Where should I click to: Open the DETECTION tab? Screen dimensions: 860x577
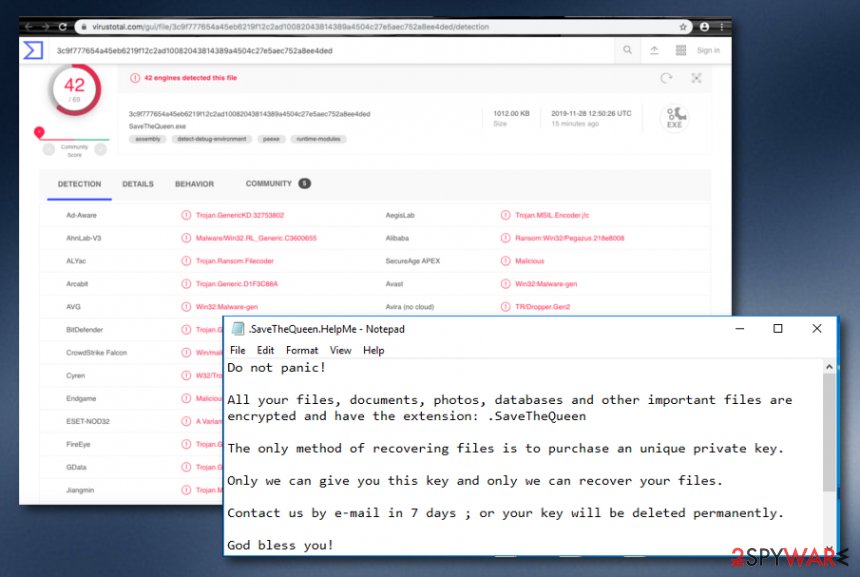pyautogui.click(x=80, y=184)
